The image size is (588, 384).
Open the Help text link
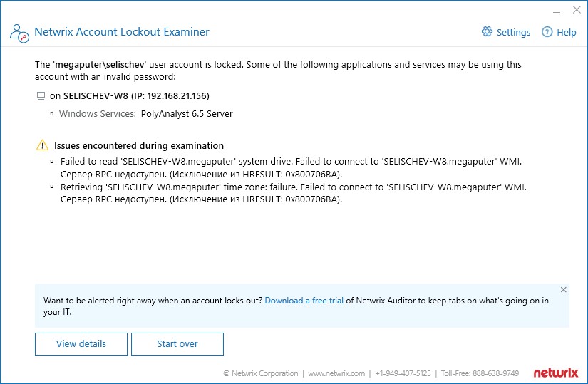pos(566,33)
